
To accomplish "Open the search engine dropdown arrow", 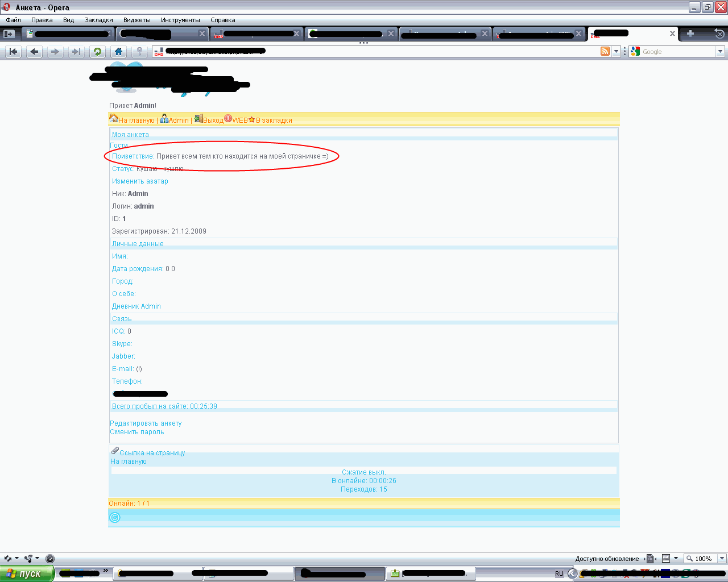I will [x=720, y=52].
